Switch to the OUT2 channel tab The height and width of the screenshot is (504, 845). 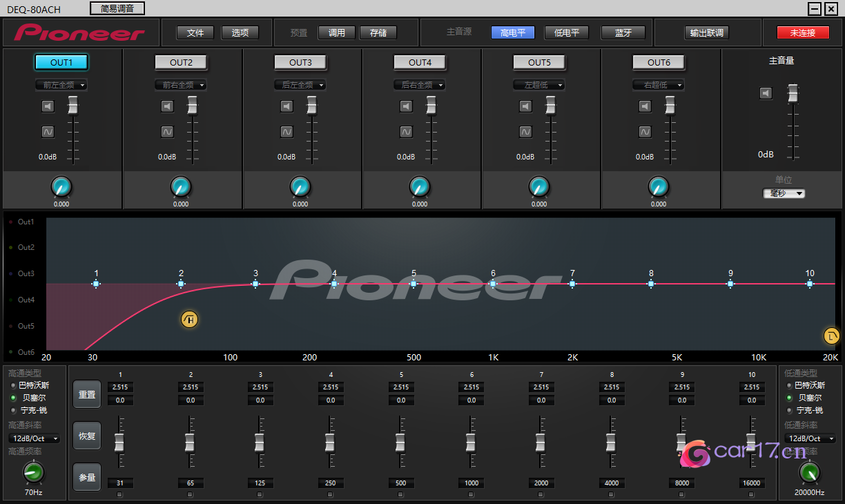tap(181, 62)
